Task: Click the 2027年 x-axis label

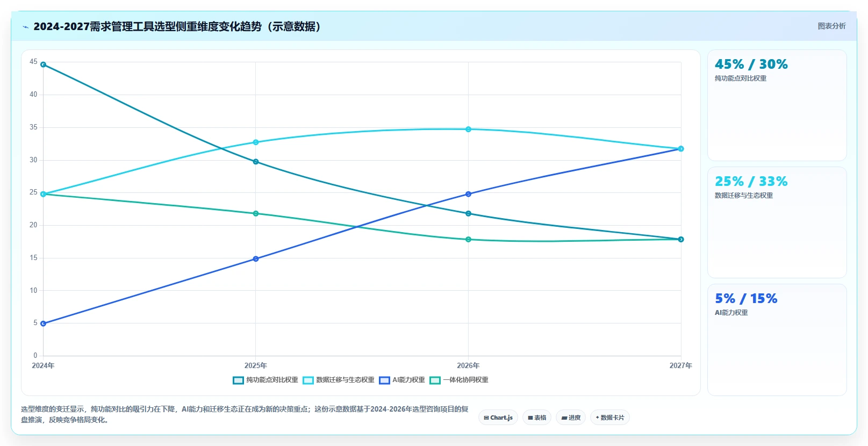Action: [x=680, y=365]
